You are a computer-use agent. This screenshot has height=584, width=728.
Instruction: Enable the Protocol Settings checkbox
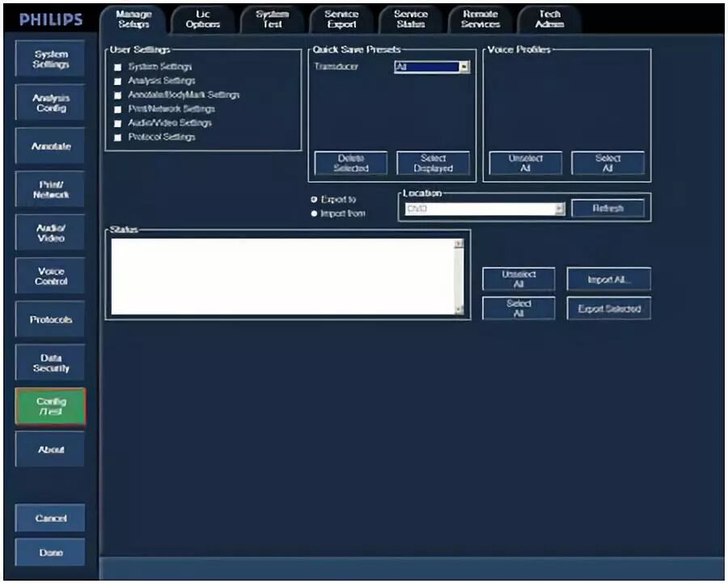point(118,138)
